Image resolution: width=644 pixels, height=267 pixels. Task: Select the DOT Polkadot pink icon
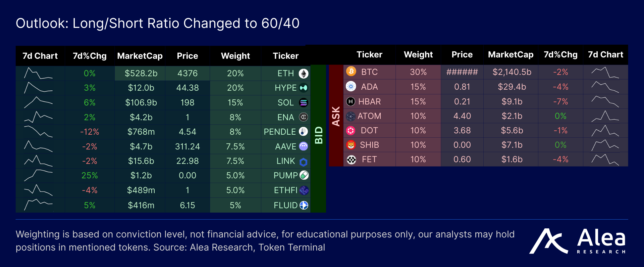(x=351, y=130)
